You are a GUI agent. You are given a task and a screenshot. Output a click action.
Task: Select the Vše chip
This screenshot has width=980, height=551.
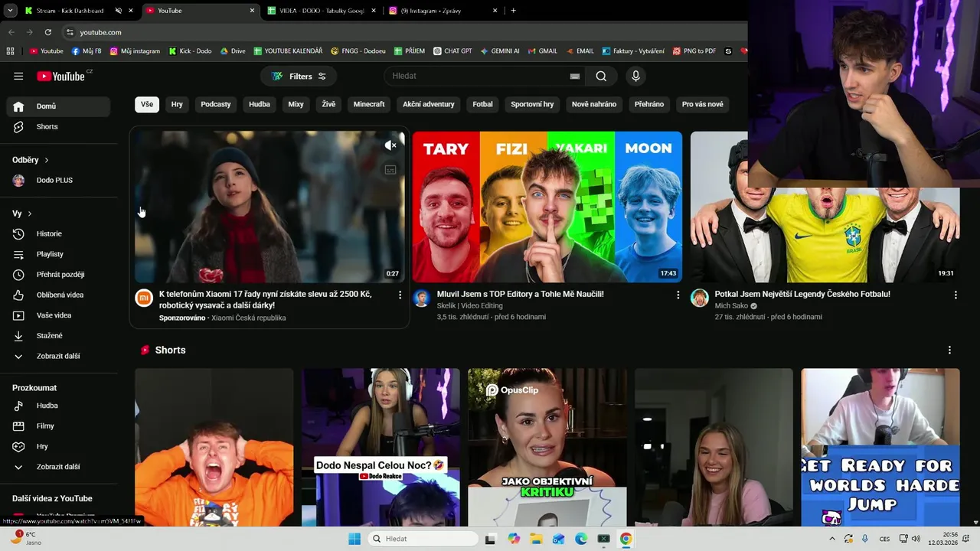pos(147,104)
